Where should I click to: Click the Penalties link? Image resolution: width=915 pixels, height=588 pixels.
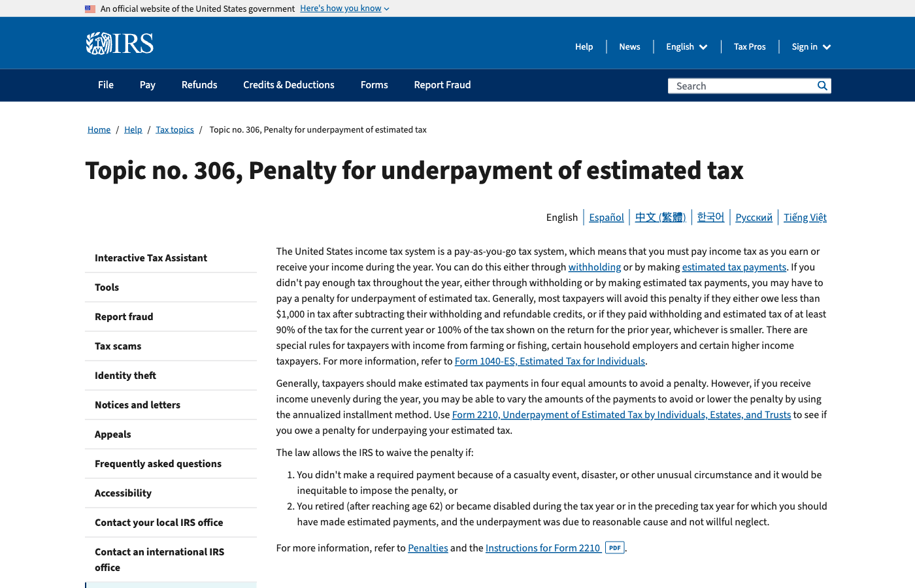[428, 548]
